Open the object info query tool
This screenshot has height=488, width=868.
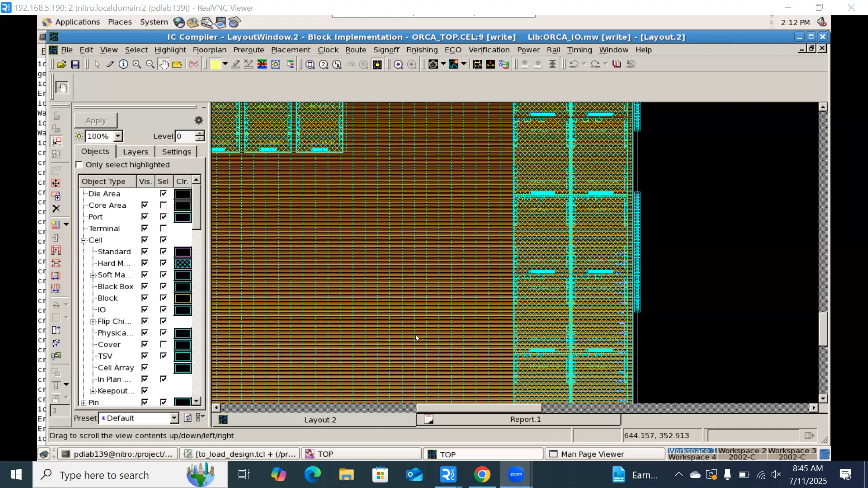click(x=123, y=64)
